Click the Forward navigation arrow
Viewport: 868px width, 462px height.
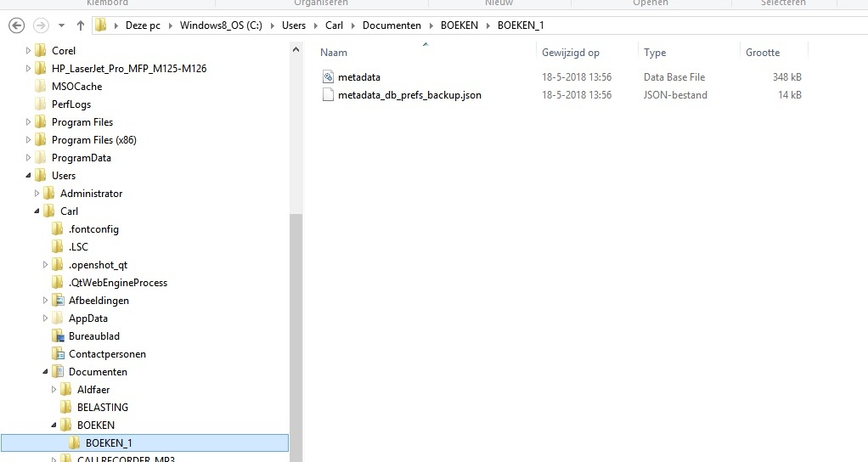41,25
